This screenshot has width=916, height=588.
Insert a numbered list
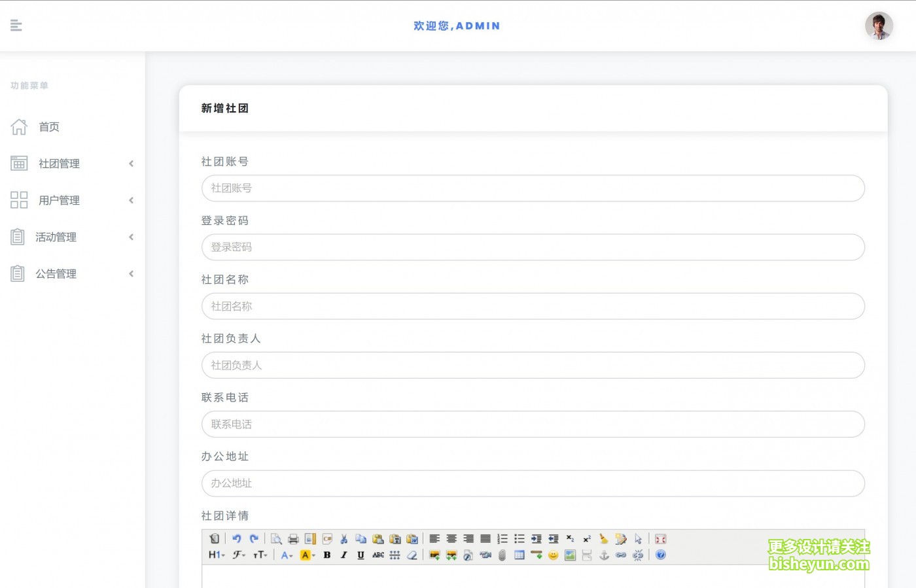(x=502, y=539)
